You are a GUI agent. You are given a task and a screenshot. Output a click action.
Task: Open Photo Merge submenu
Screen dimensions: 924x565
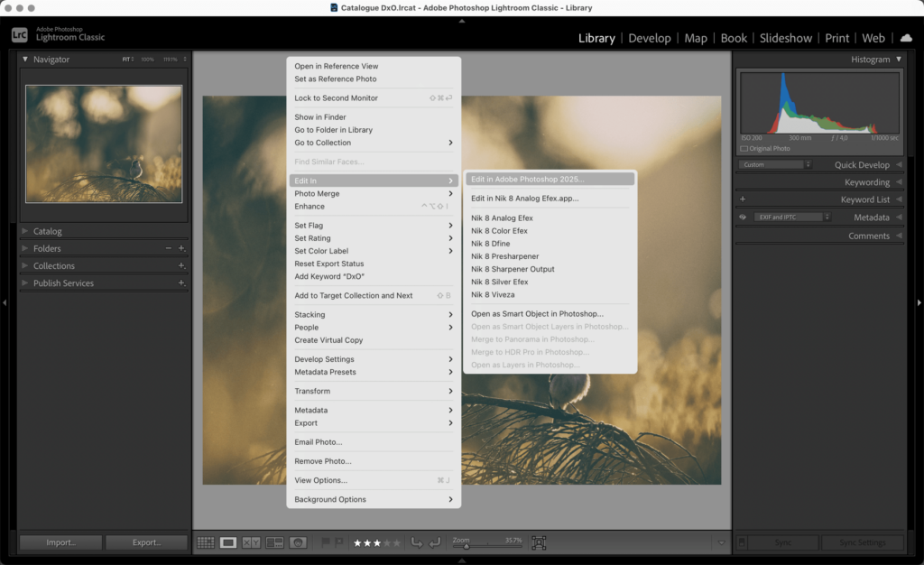tap(374, 193)
